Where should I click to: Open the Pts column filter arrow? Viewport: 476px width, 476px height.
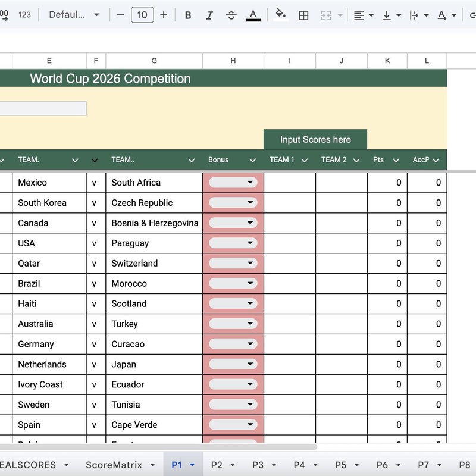(x=396, y=160)
